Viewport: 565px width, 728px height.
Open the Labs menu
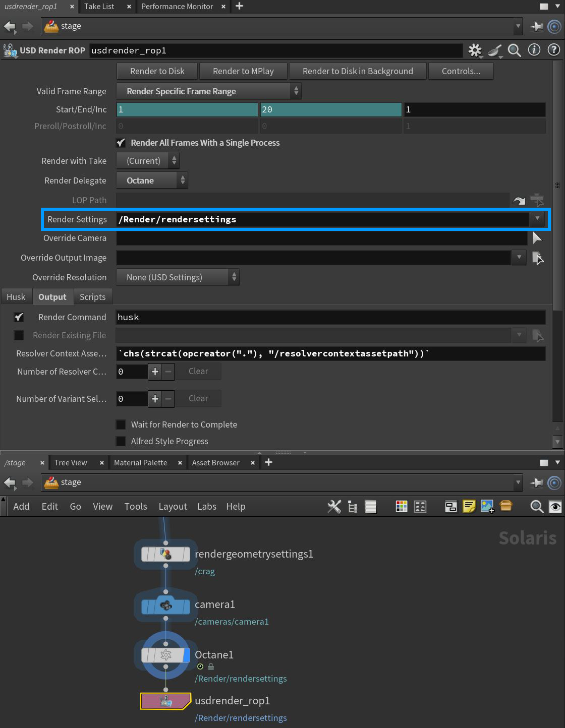[206, 506]
